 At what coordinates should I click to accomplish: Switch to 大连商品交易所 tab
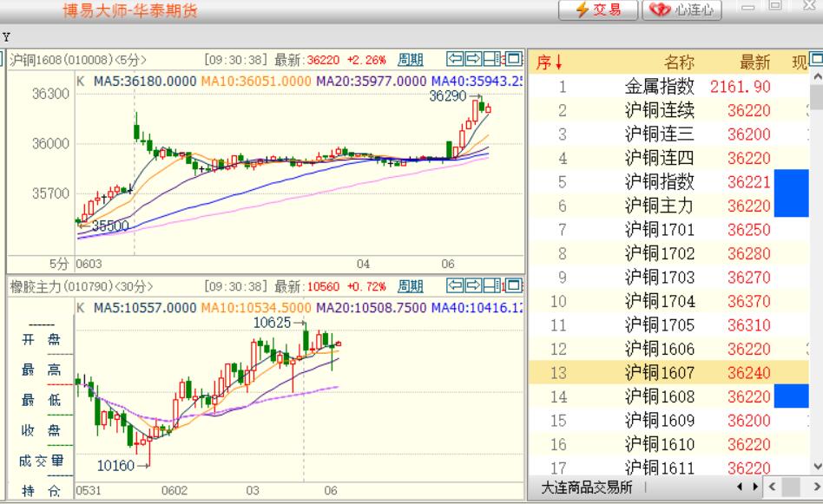pos(586,487)
